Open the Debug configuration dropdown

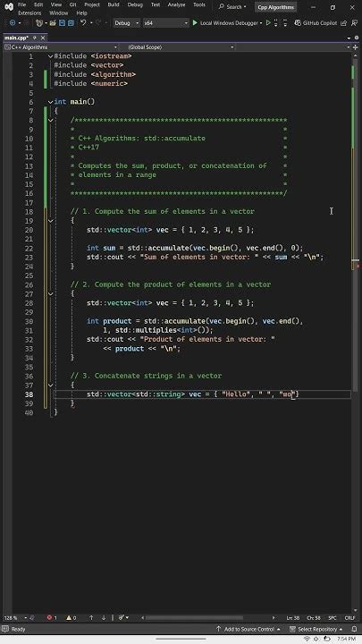[126, 23]
